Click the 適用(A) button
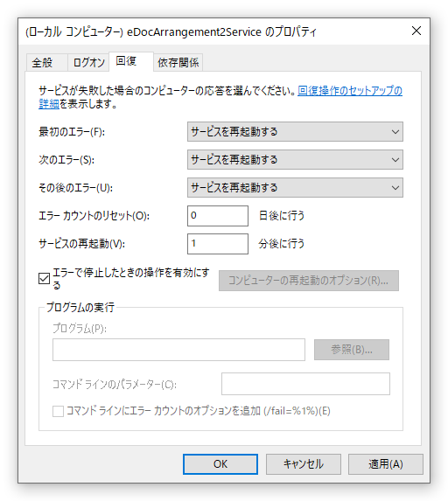 386,464
